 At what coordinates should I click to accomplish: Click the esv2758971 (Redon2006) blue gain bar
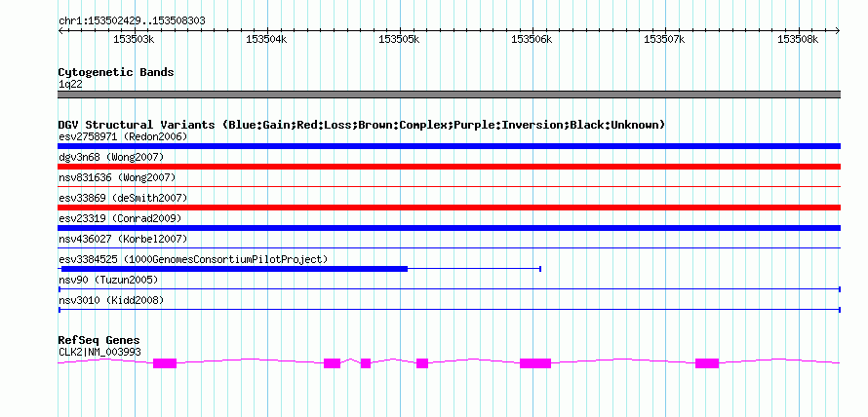coord(449,146)
